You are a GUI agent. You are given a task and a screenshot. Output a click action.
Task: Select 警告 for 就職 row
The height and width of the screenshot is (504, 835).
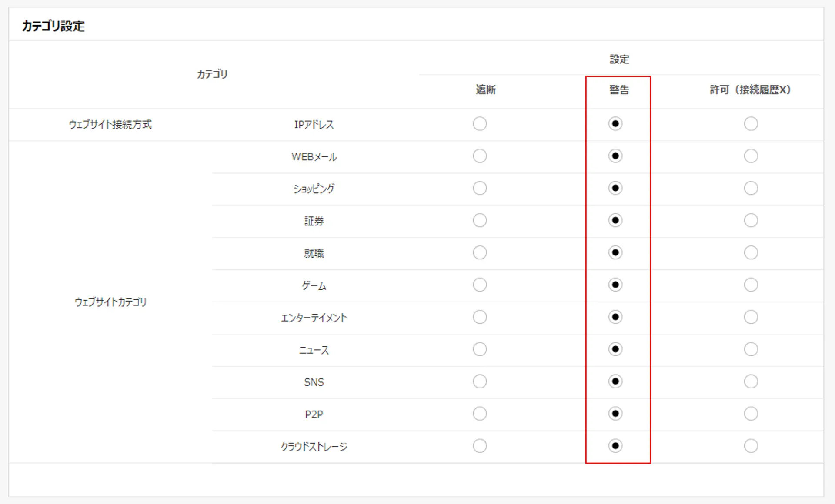click(x=615, y=252)
